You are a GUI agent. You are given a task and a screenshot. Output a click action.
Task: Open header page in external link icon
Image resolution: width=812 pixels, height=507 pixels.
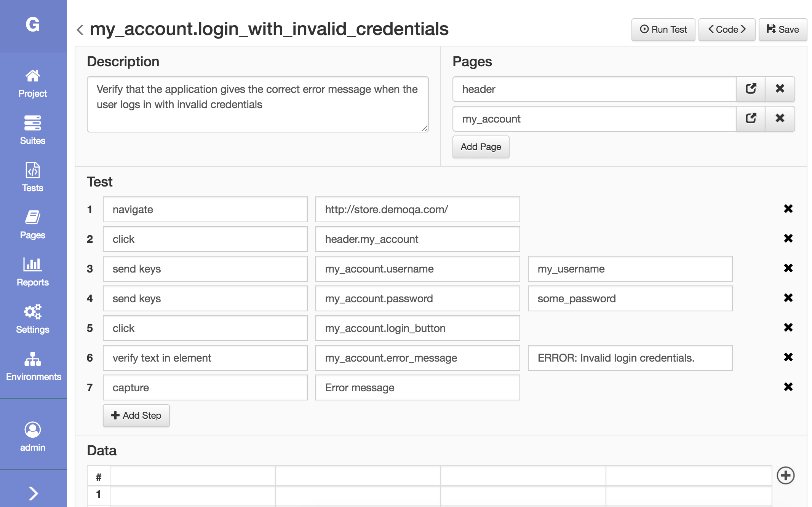coord(750,89)
